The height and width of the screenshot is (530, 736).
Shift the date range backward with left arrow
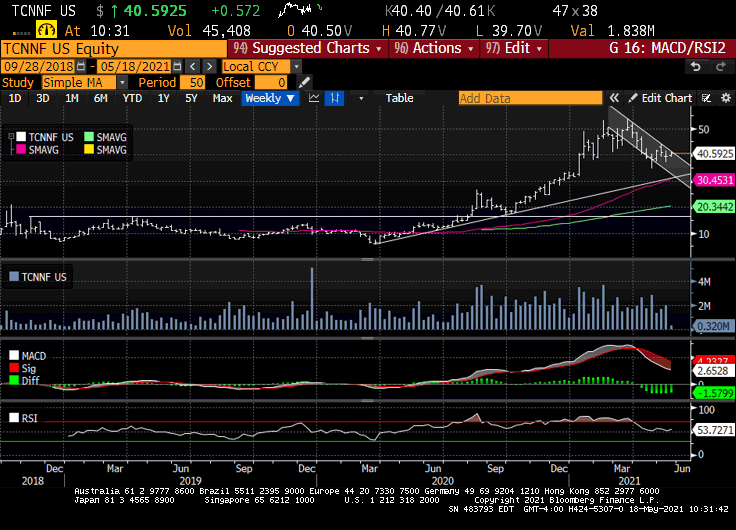pyautogui.click(x=192, y=66)
